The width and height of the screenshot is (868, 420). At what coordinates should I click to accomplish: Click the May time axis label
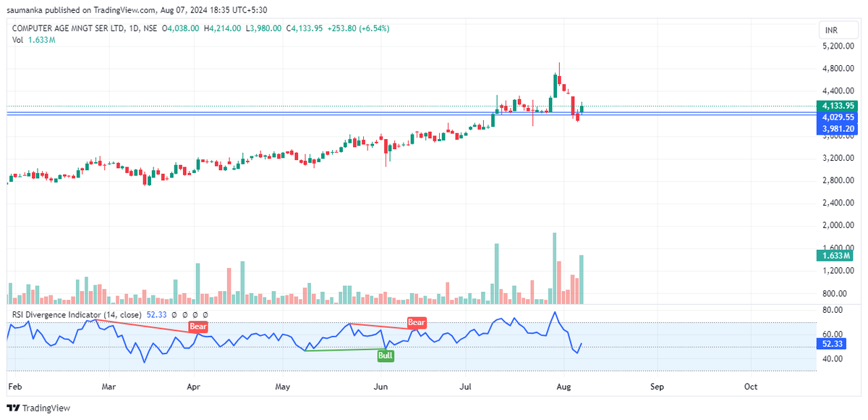point(283,387)
